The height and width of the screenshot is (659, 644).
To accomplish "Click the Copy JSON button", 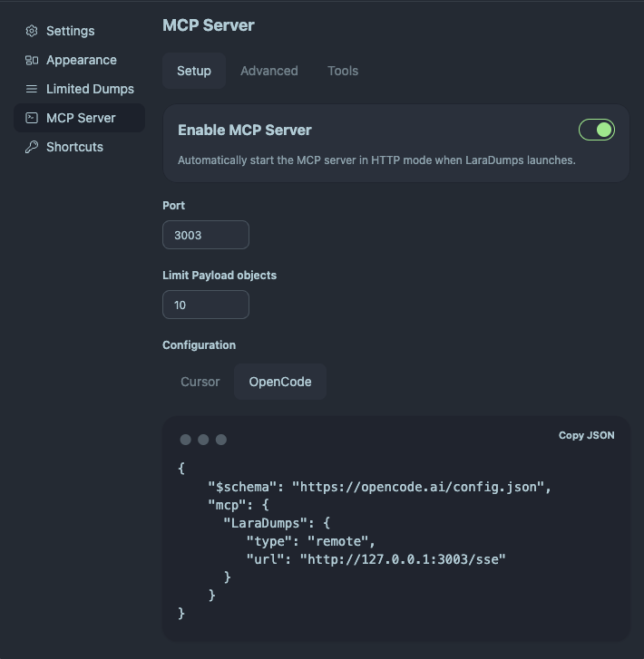I will (586, 435).
